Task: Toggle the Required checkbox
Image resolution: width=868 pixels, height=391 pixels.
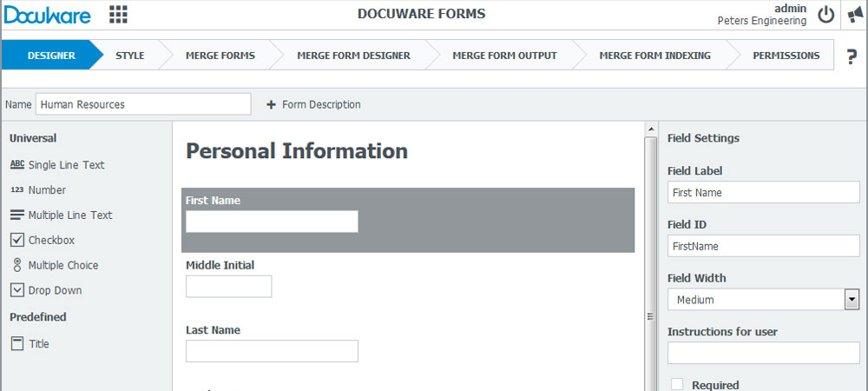Action: [676, 384]
